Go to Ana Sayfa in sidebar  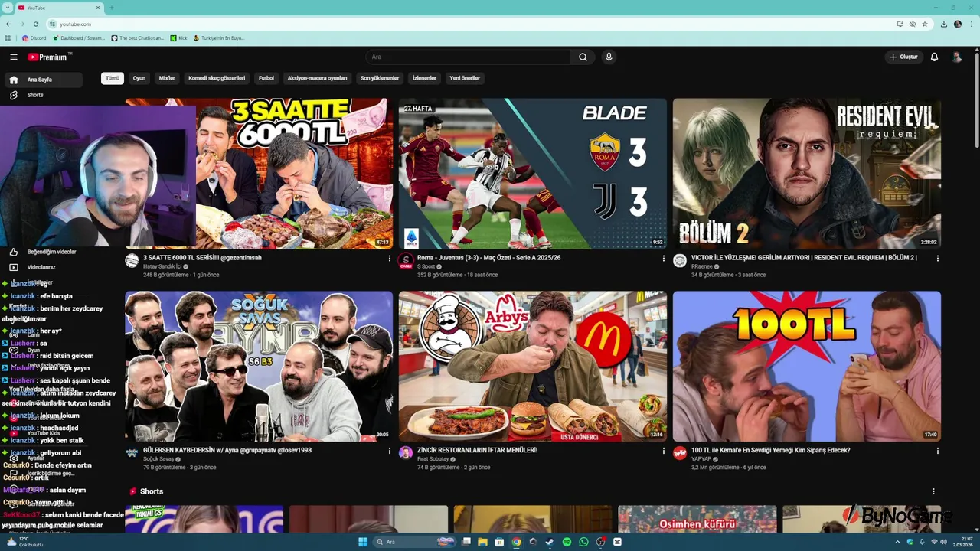click(44, 80)
